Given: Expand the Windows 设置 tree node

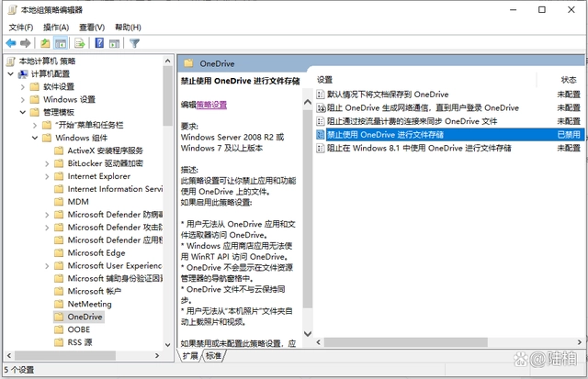Looking at the screenshot, I should click(x=22, y=100).
